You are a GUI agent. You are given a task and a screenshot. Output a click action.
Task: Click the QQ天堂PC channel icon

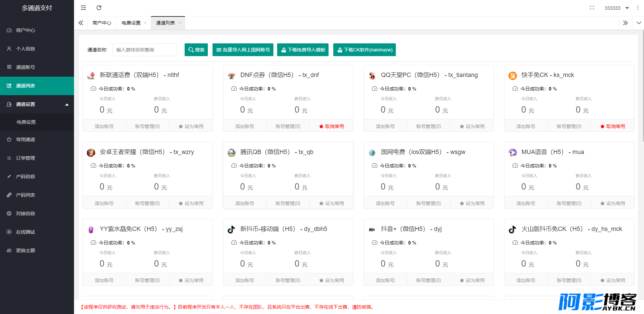click(372, 76)
